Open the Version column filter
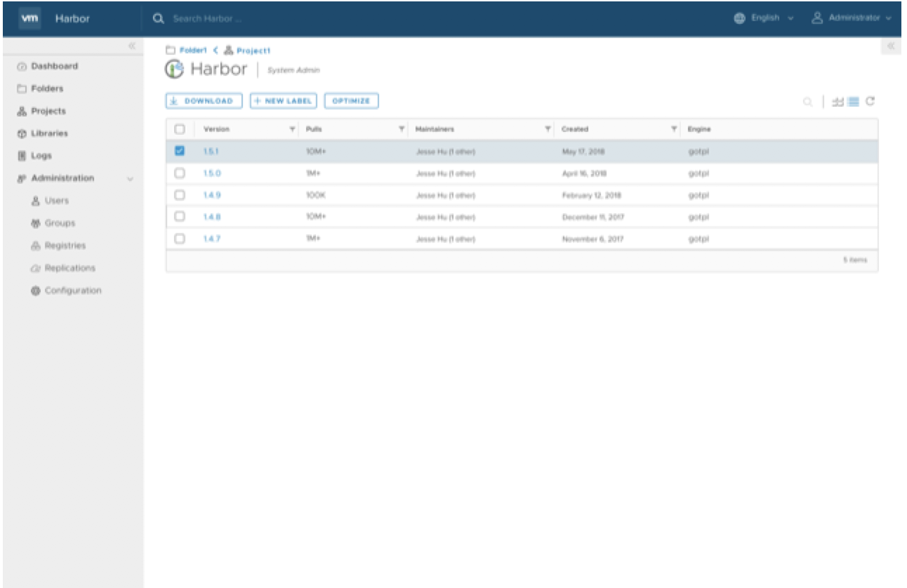 pyautogui.click(x=293, y=129)
